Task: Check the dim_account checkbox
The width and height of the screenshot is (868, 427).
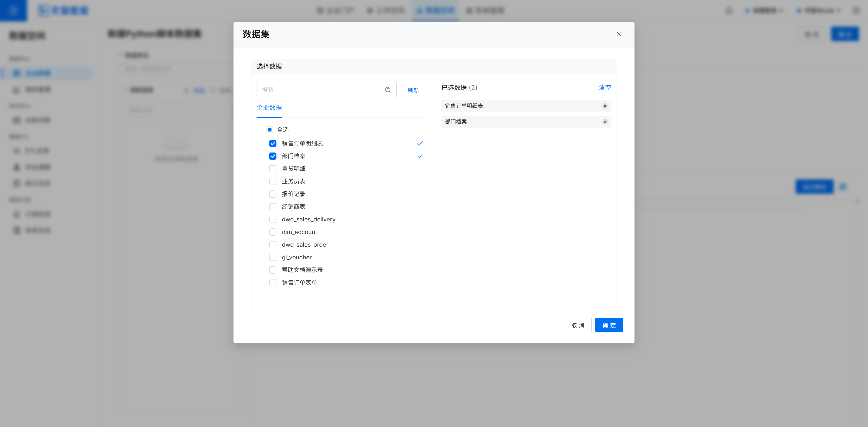Action: point(273,232)
